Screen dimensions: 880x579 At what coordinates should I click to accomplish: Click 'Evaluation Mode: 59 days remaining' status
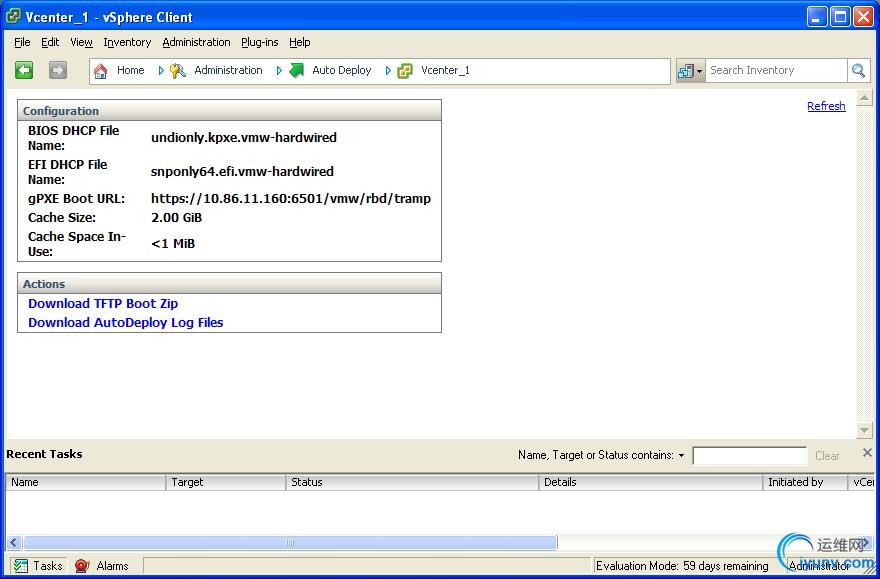(x=682, y=566)
